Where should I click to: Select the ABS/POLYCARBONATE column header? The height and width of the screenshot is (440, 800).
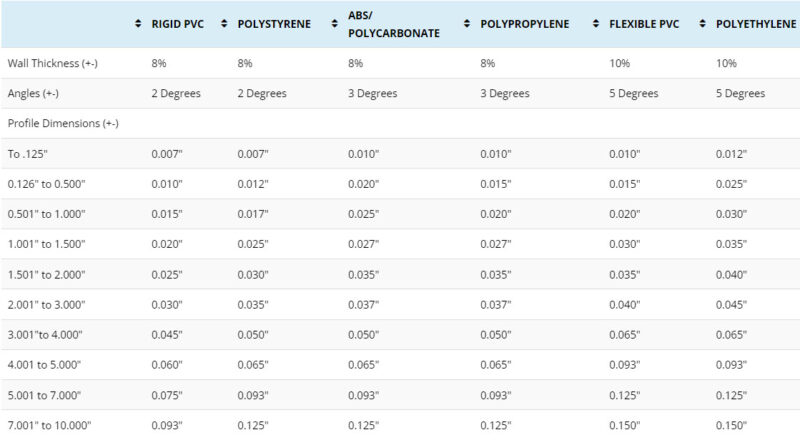coord(394,24)
